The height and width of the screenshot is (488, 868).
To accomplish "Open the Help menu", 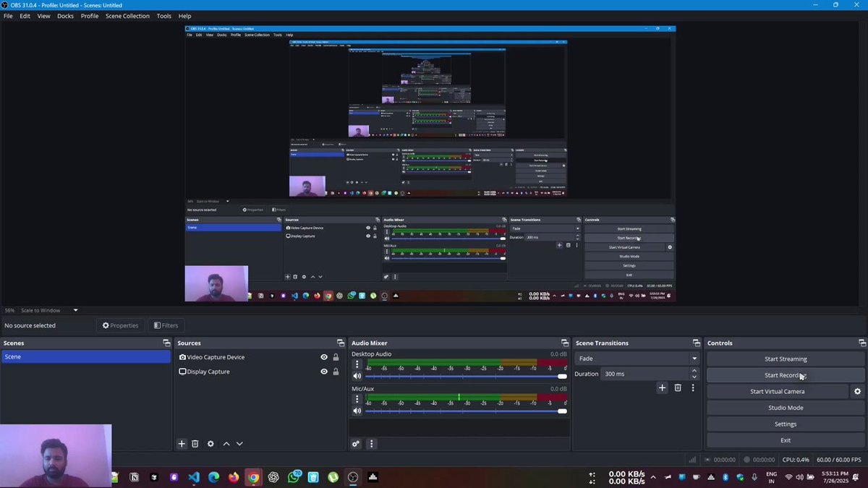I will tap(185, 16).
